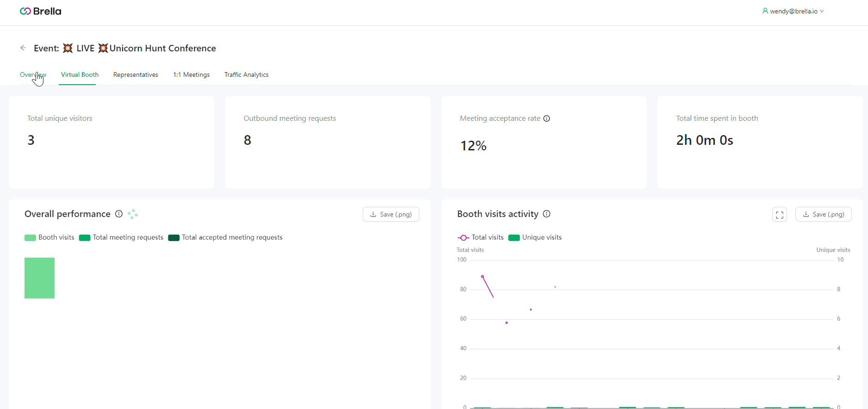Click the Booth visits bar in chart
This screenshot has height=409, width=868.
coord(39,278)
